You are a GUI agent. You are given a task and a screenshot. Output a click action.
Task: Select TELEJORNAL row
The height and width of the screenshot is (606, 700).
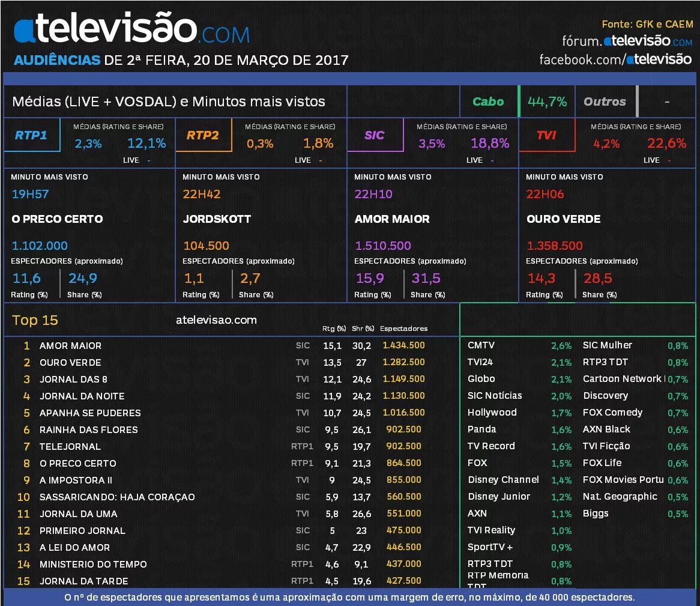(x=232, y=447)
